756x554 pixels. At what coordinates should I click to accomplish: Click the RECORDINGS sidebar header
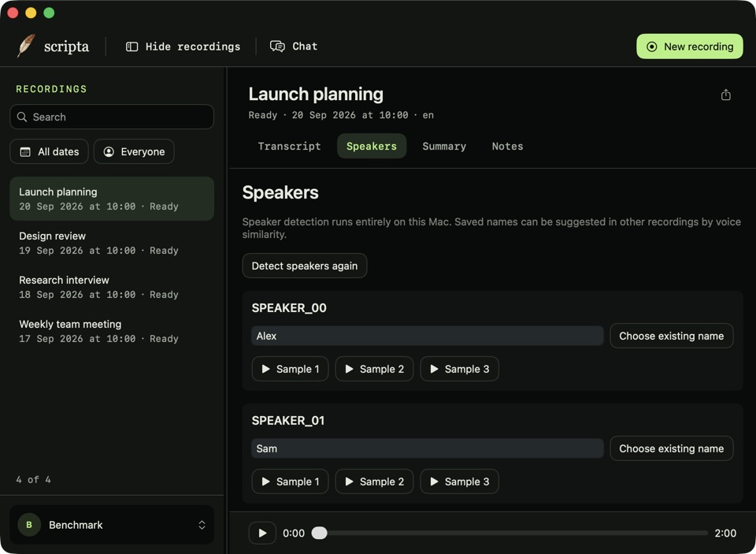coord(52,89)
